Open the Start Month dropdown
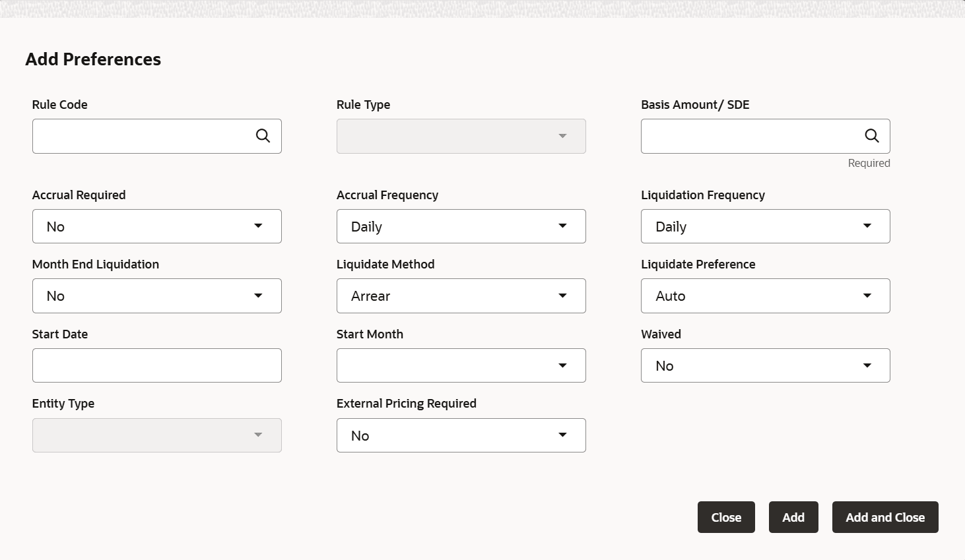This screenshot has width=965, height=560. (x=461, y=365)
